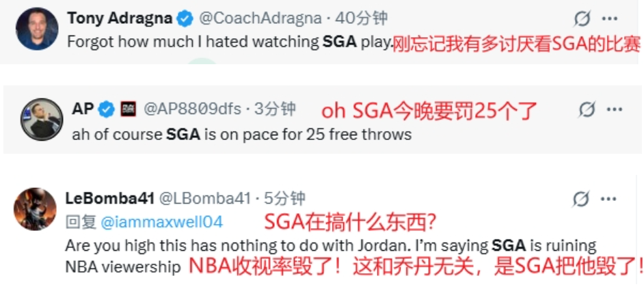
Task: Open the more options menu on Tony Adragna's tweet
Action: click(x=608, y=18)
